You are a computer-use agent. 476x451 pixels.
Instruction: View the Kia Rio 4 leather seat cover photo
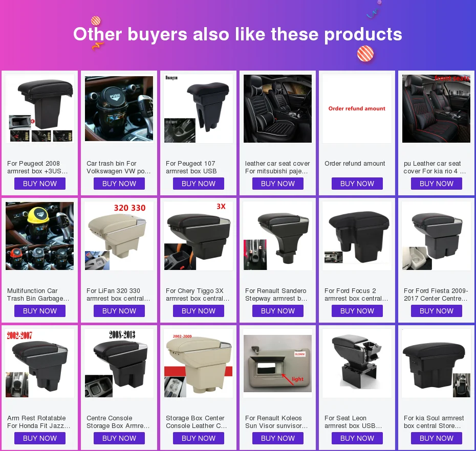(x=436, y=108)
